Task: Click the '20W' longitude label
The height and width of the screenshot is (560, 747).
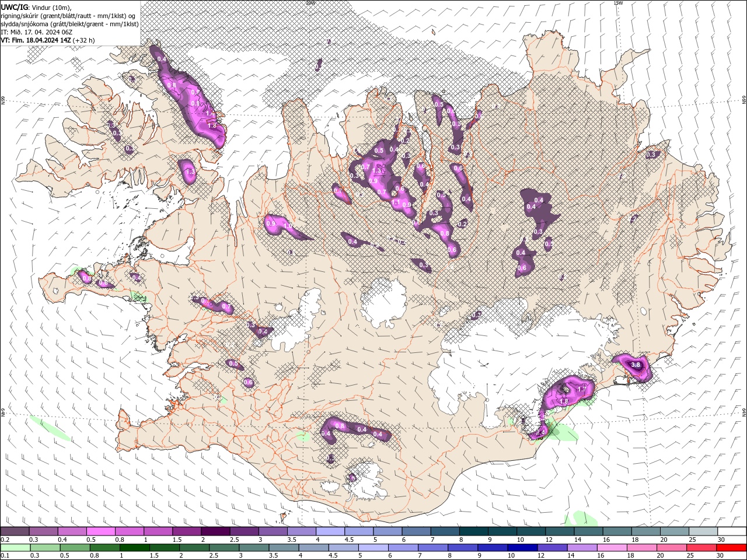Action: (x=310, y=3)
